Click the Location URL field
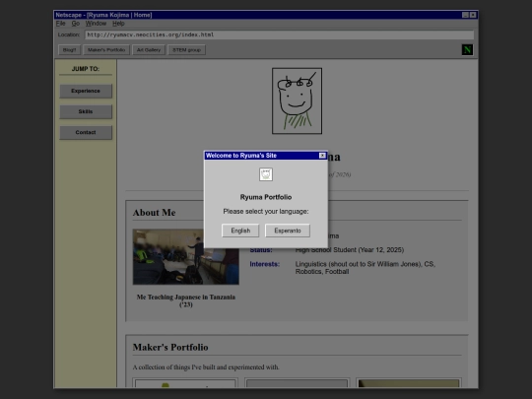The image size is (532, 399). point(279,34)
